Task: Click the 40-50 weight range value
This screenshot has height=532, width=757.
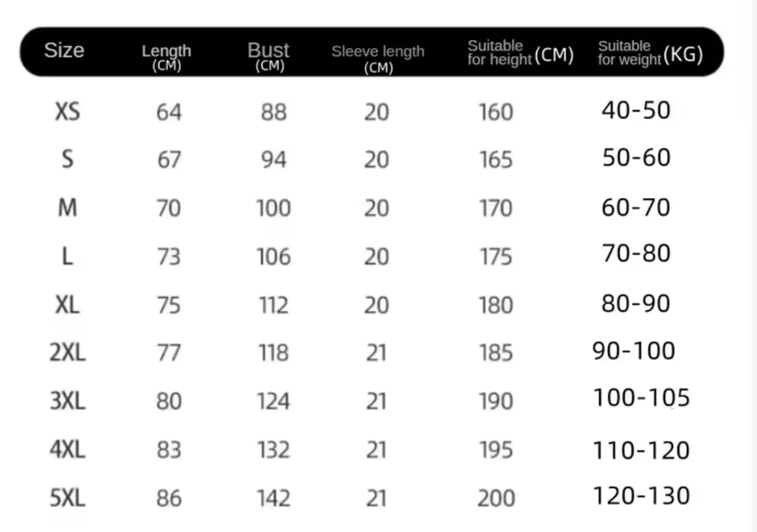Action: click(x=636, y=110)
